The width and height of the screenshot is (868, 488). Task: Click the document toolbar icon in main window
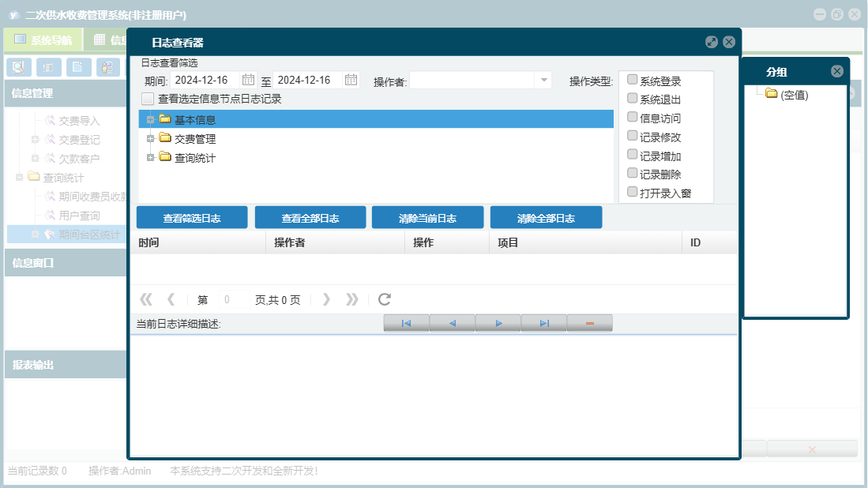point(79,67)
